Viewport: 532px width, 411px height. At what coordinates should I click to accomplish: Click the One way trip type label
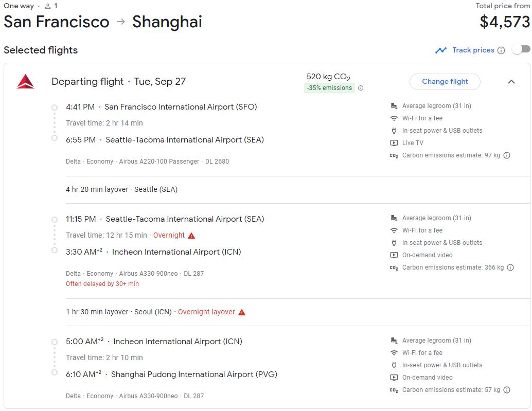(19, 6)
